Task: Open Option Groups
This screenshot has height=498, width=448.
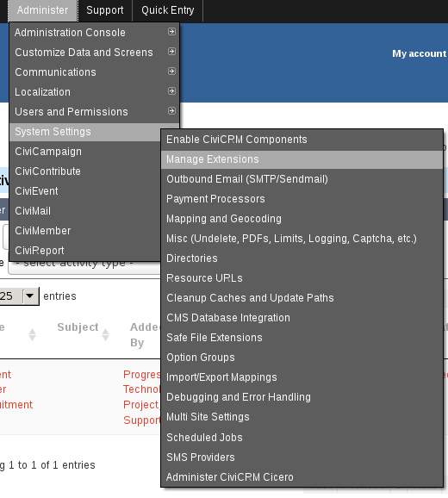Action: [x=302, y=358]
